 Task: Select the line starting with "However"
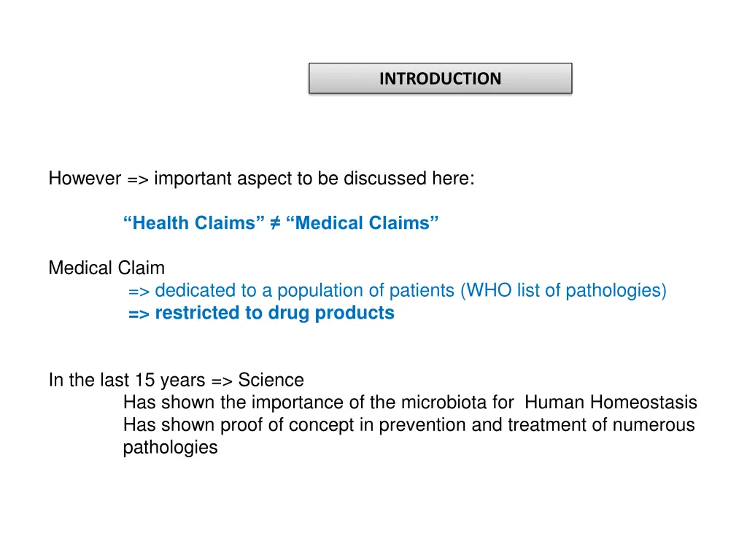pyautogui.click(x=262, y=179)
